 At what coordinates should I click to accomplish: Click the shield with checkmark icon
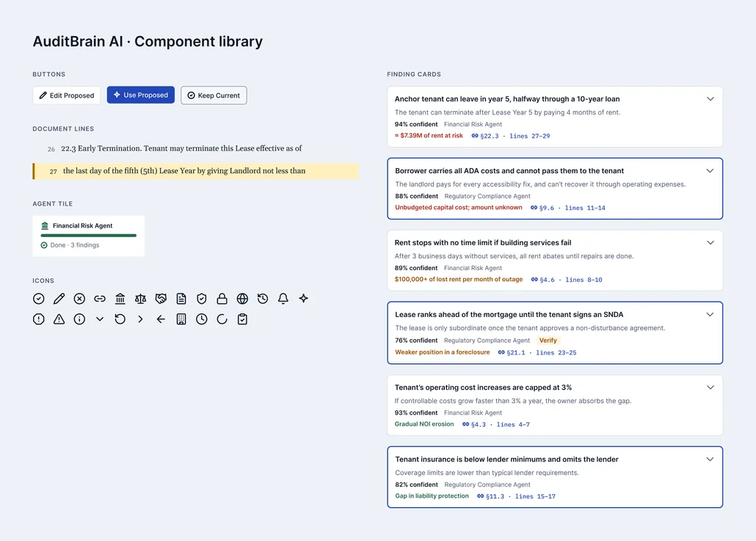click(x=202, y=299)
